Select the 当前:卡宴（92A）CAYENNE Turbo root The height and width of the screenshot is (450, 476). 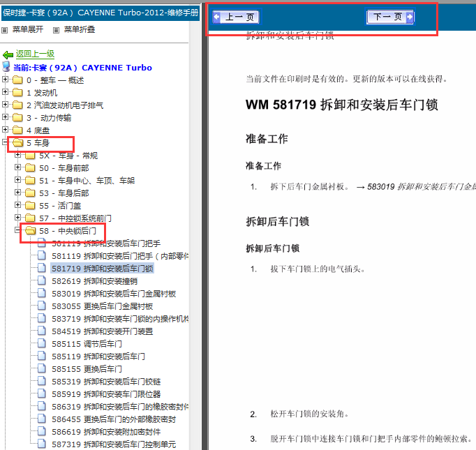(x=82, y=68)
